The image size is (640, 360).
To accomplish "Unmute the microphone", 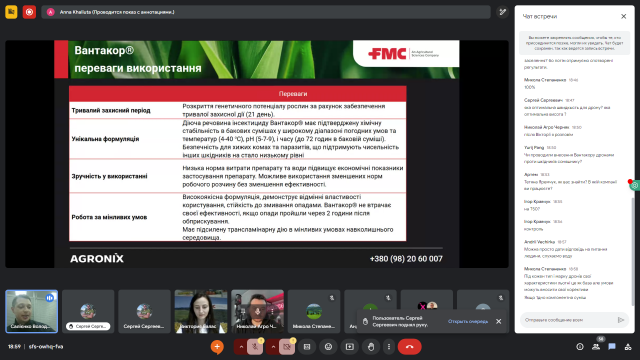I will tap(255, 347).
